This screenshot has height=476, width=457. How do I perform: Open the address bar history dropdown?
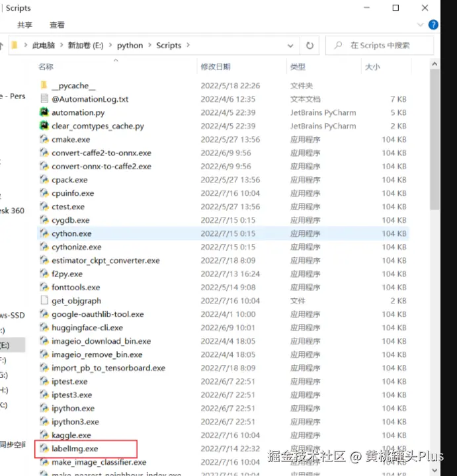pos(290,46)
